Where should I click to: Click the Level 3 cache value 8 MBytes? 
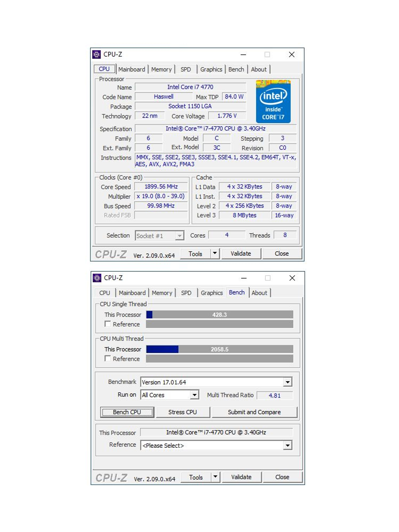tap(245, 216)
